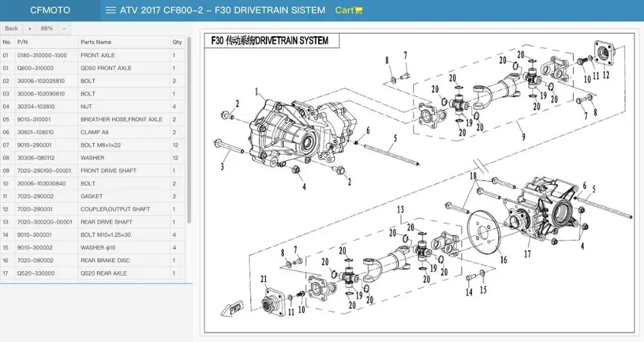The height and width of the screenshot is (342, 644).
Task: Open the hamburger menu icon
Action: pyautogui.click(x=110, y=10)
